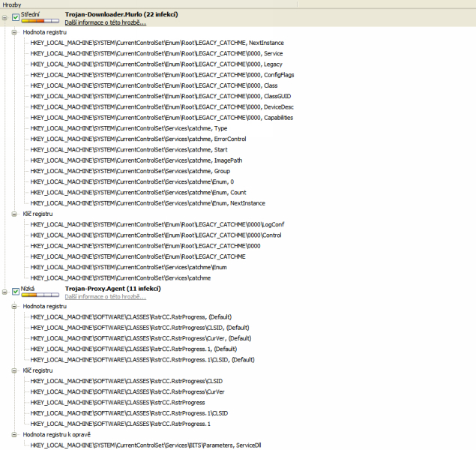Viewport: 476px width, 450px height.
Task: Select LEGACY_CATCHME, NextInstance registry value
Action: point(157,43)
